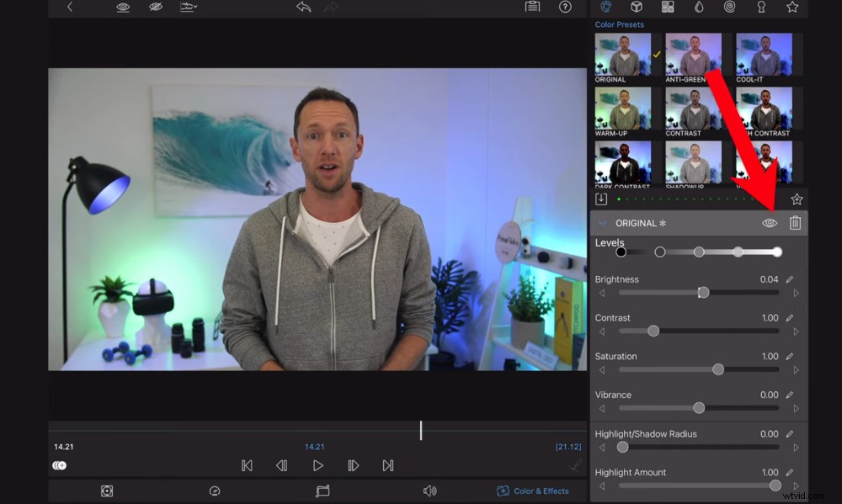The width and height of the screenshot is (842, 504).
Task: Apply the ANTI-GREEN color preset
Action: (692, 53)
